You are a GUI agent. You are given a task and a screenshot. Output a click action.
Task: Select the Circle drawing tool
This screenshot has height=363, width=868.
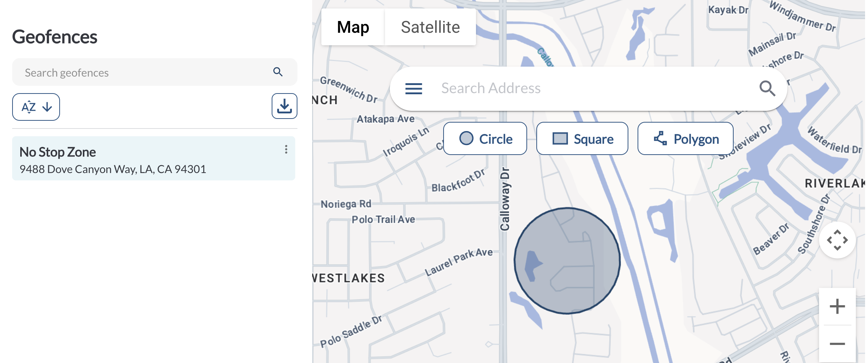coord(485,139)
